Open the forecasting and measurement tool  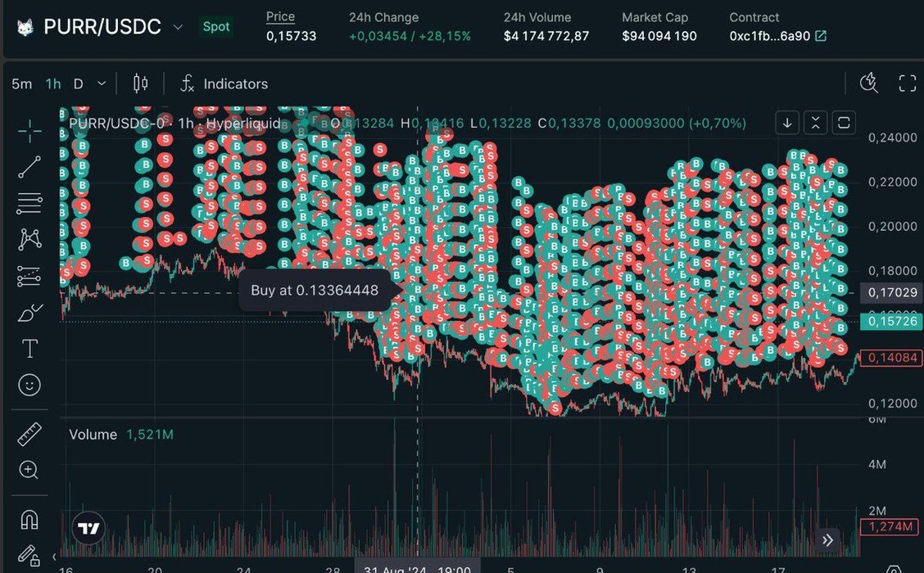tap(29, 276)
